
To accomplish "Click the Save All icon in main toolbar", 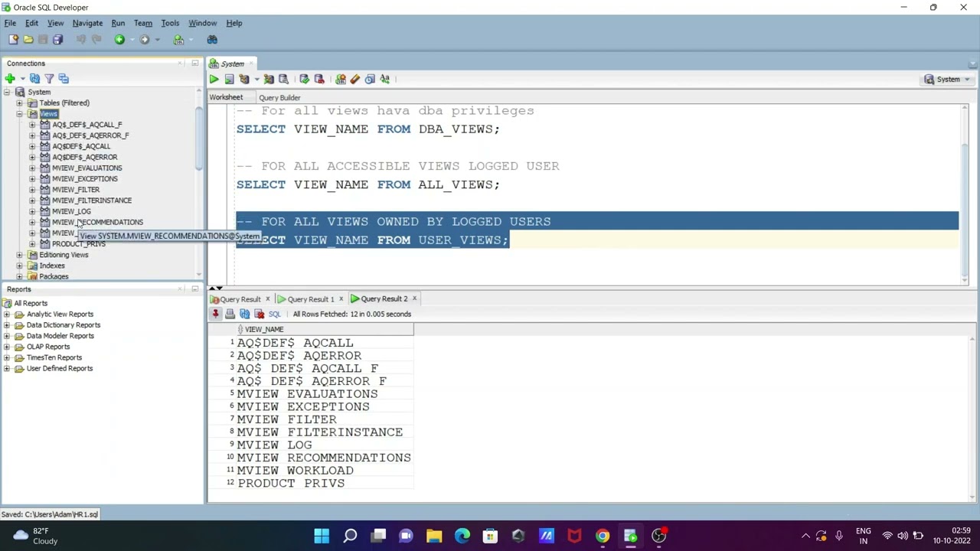I will coord(57,40).
